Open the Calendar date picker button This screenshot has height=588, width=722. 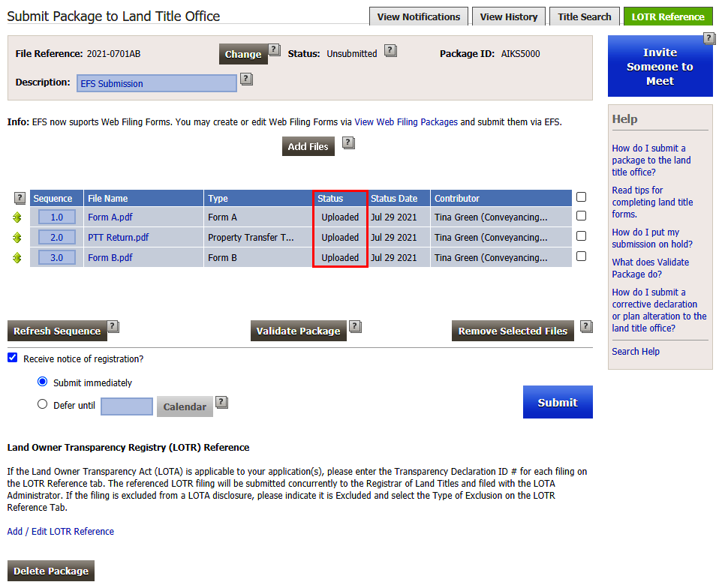185,406
